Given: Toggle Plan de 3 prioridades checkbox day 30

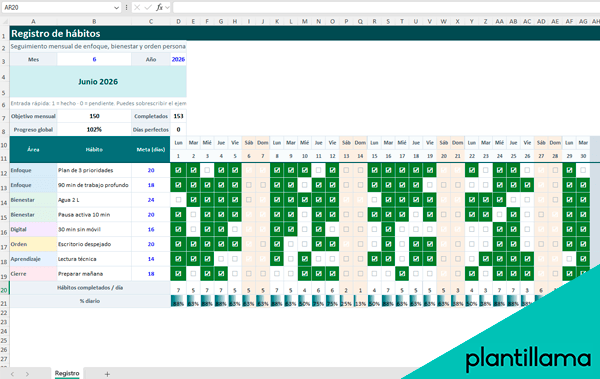Looking at the screenshot, I should click(583, 170).
